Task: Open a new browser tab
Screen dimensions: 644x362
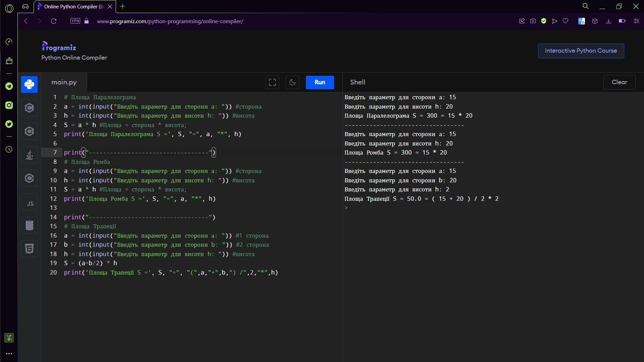Action: 123,6
